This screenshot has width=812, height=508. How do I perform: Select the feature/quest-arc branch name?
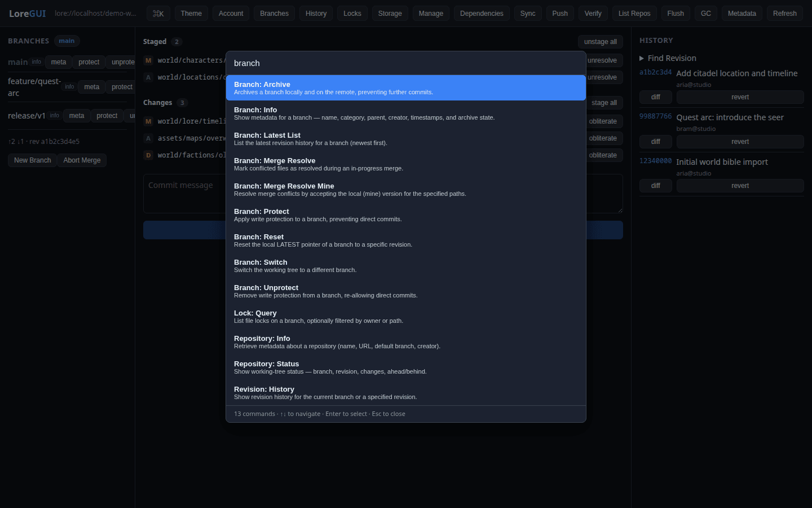[34, 87]
